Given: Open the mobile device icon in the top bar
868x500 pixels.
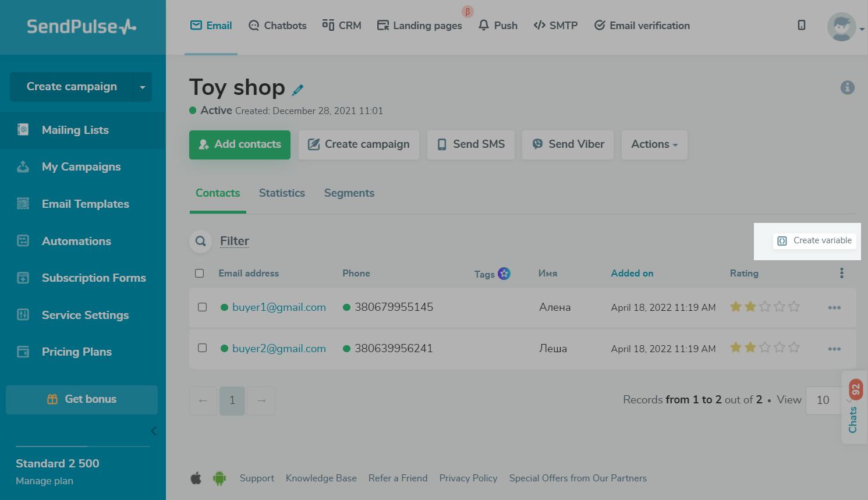Looking at the screenshot, I should pyautogui.click(x=802, y=25).
